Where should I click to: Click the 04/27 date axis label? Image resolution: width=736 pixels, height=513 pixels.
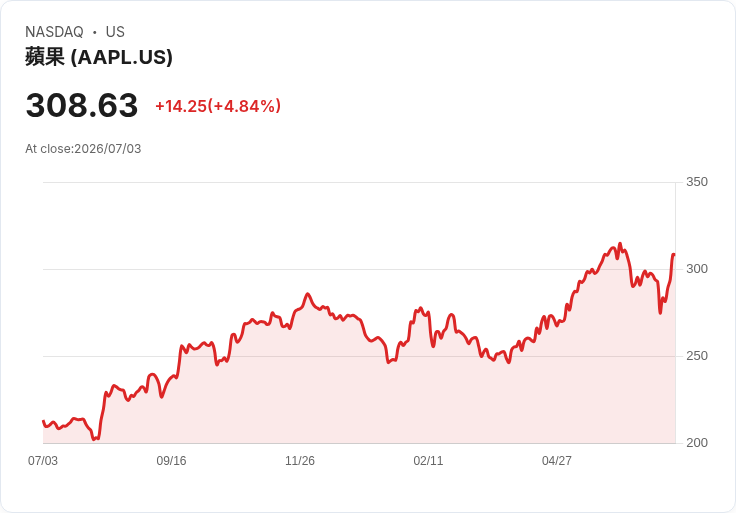pyautogui.click(x=557, y=461)
